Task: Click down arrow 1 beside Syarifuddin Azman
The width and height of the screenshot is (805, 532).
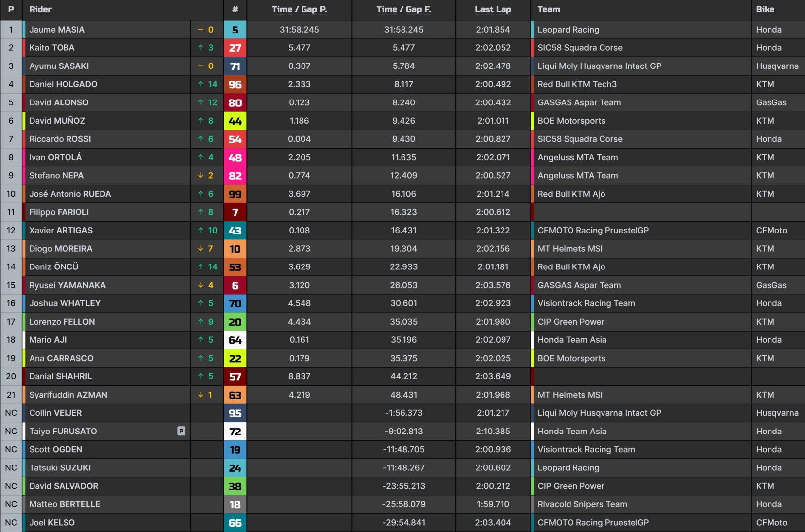Action: [x=205, y=395]
